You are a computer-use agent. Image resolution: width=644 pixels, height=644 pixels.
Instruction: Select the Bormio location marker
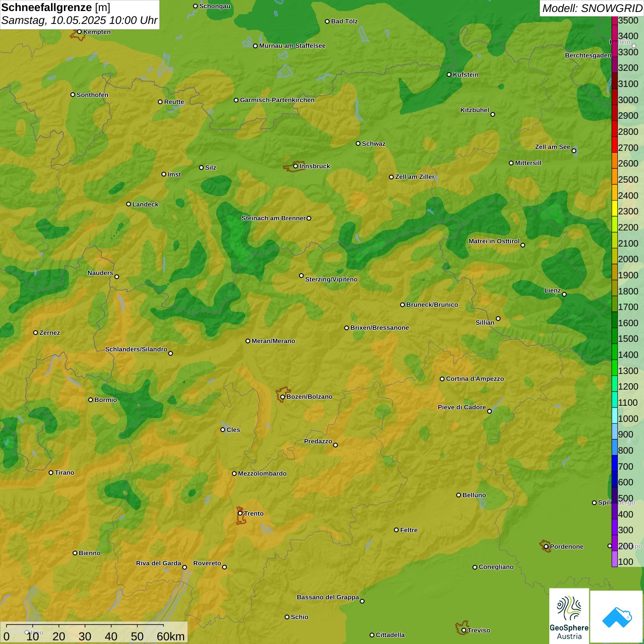tap(91, 400)
